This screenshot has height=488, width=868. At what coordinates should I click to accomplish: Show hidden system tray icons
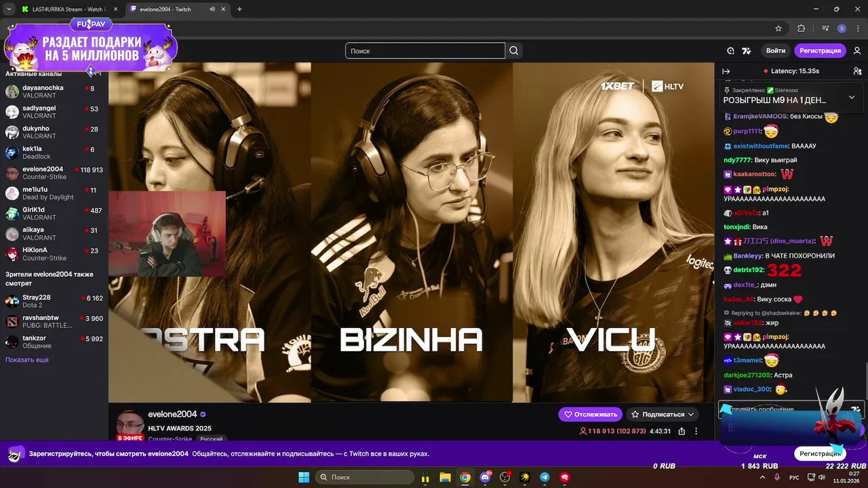point(762,477)
